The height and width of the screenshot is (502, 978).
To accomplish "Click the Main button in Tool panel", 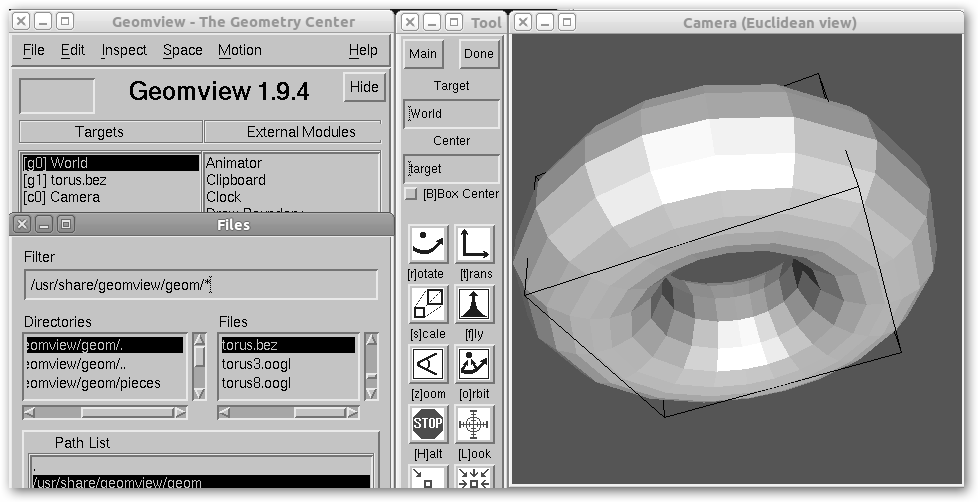I will 423,54.
